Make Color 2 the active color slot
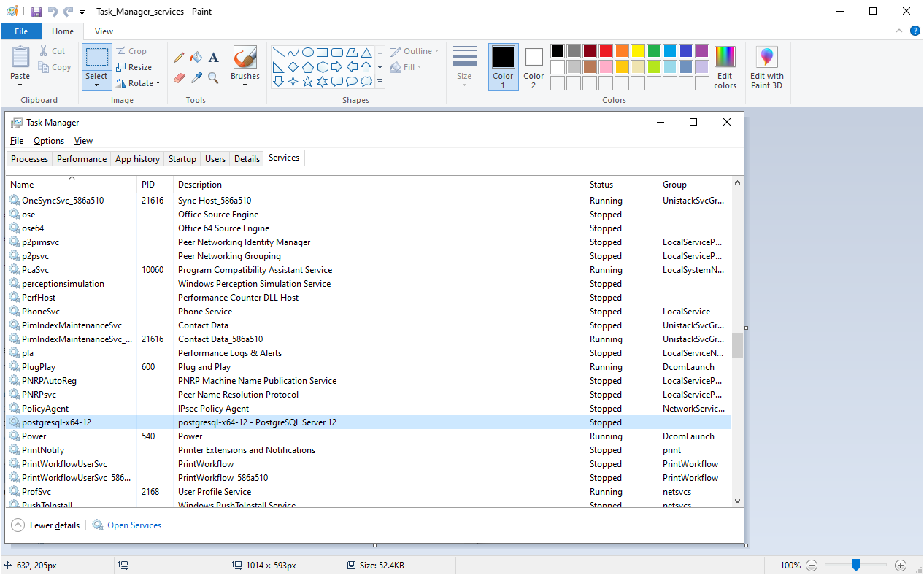The width and height of the screenshot is (924, 575). pos(534,67)
